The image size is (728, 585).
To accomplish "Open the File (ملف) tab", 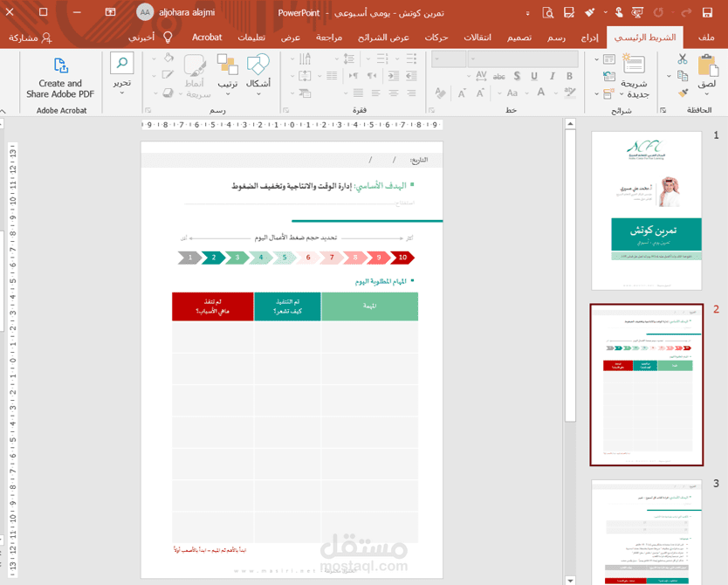I will click(706, 38).
